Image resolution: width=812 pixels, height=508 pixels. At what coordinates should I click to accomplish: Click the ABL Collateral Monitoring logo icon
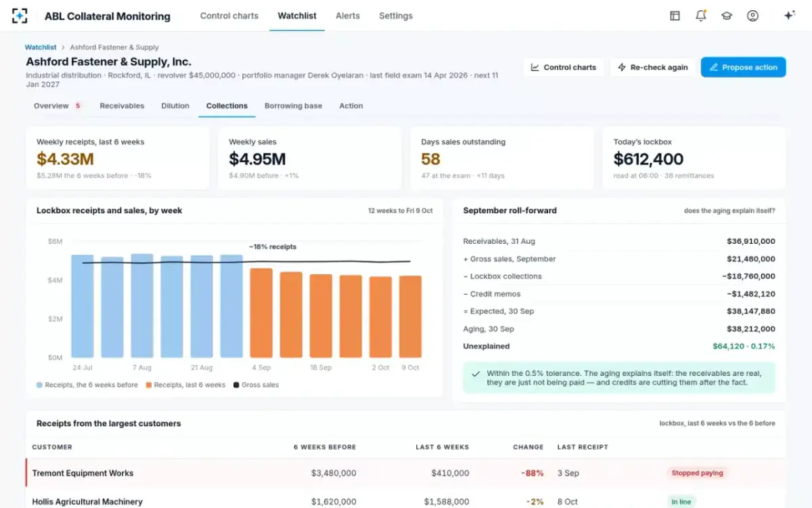pyautogui.click(x=20, y=16)
